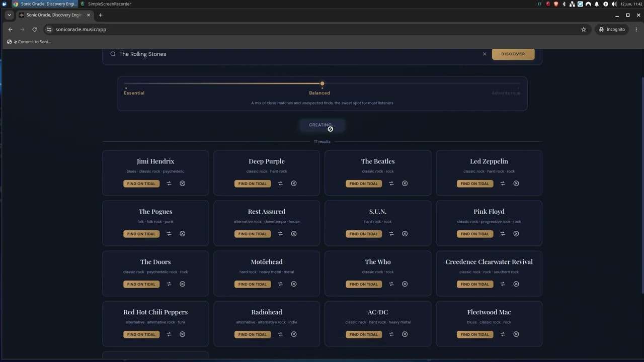Find AC/DC on Tidal
The image size is (644, 362).
pos(364,334)
